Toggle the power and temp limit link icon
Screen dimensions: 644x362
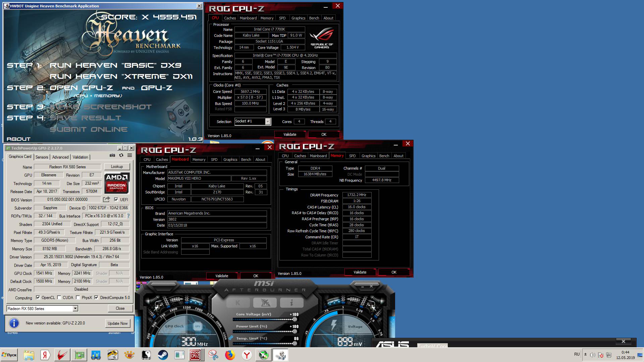point(231,338)
